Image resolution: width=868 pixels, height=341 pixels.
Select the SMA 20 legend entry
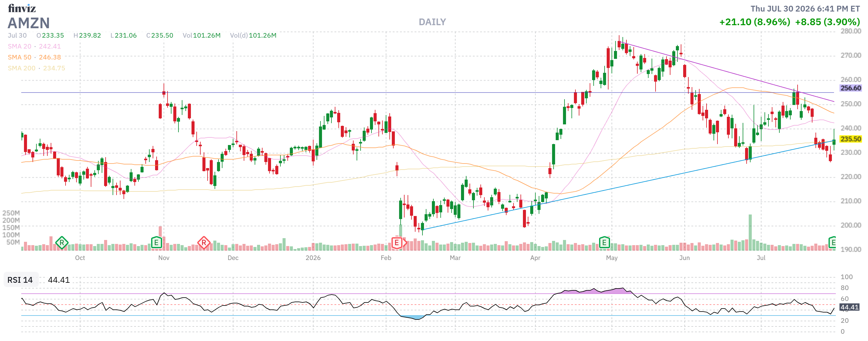point(34,46)
